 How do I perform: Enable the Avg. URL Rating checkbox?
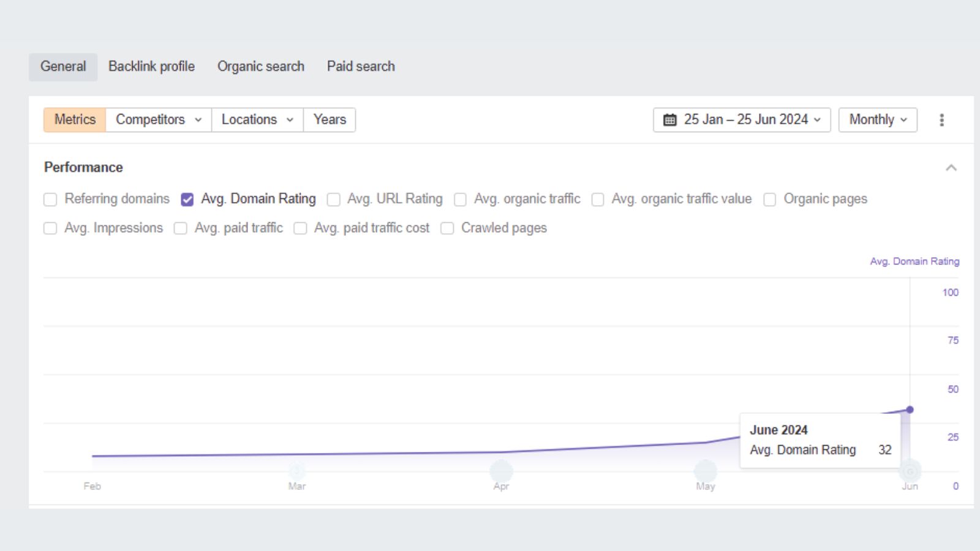[x=334, y=200]
